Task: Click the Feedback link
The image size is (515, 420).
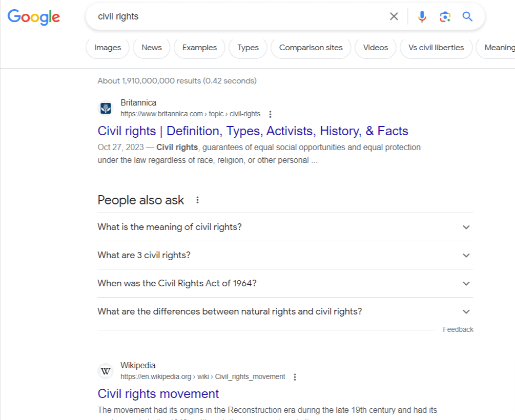Action: 458,329
